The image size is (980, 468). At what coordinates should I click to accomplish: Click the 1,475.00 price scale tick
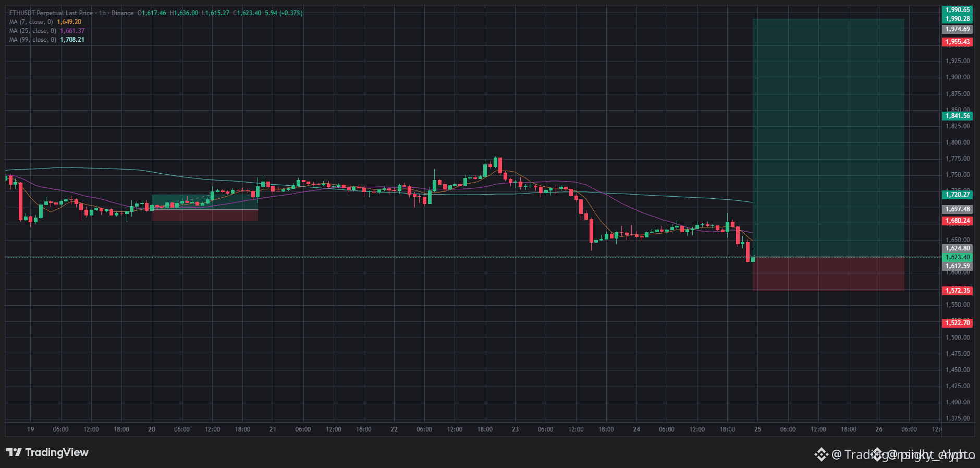[958, 354]
